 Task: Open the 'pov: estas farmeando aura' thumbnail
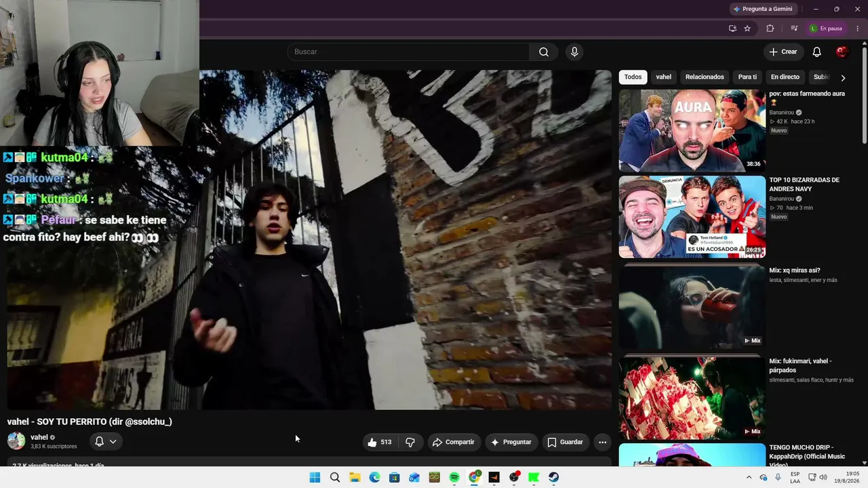(x=692, y=130)
